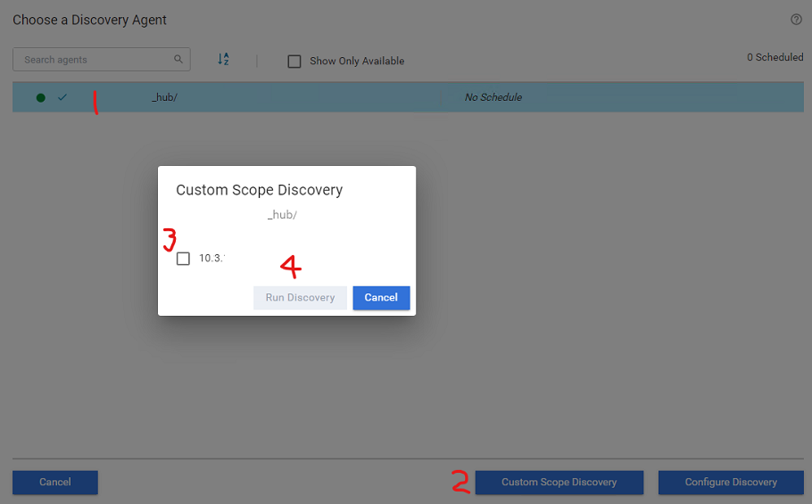812x504 pixels.
Task: Click the magnifier icon in search box
Action: click(178, 60)
